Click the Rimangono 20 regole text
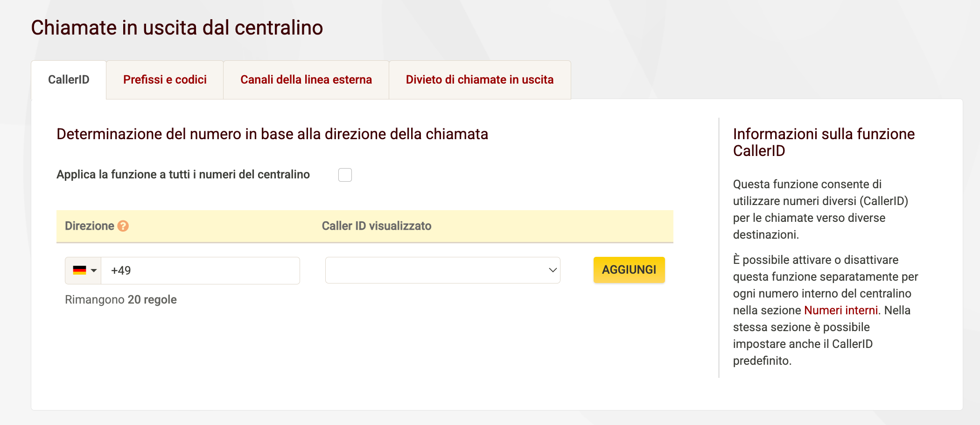980x425 pixels. click(120, 299)
